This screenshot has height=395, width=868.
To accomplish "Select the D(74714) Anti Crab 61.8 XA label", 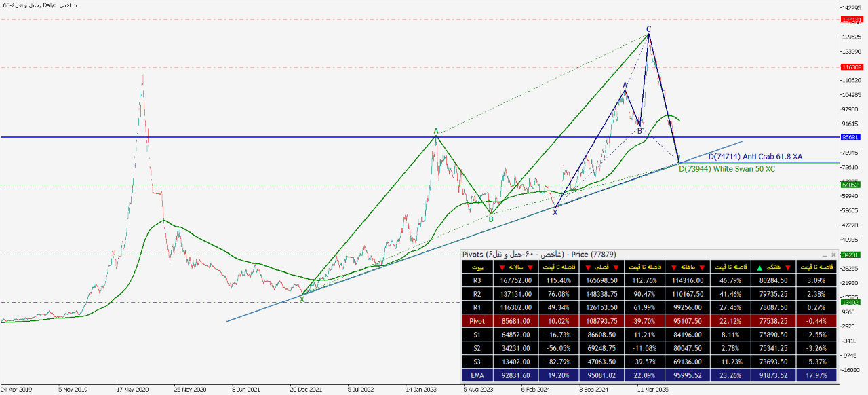I will [755, 157].
